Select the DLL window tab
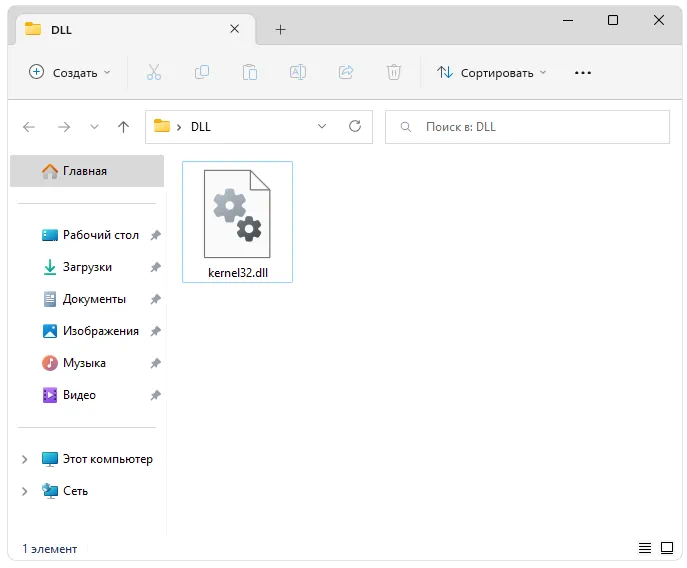 coord(135,29)
